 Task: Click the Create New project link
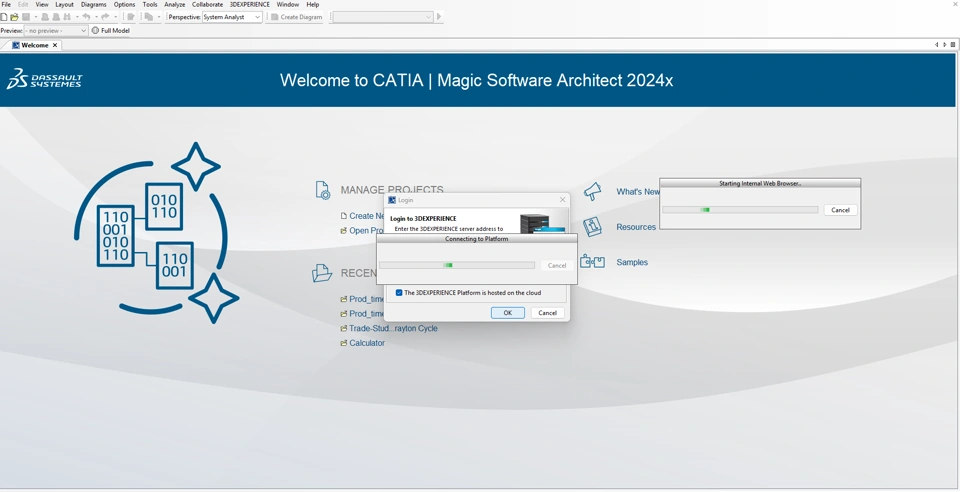pyautogui.click(x=366, y=216)
